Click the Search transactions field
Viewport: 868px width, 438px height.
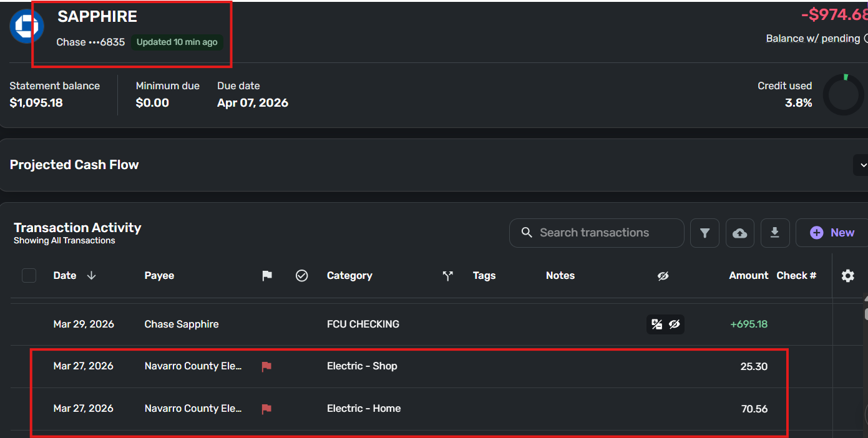pyautogui.click(x=597, y=233)
